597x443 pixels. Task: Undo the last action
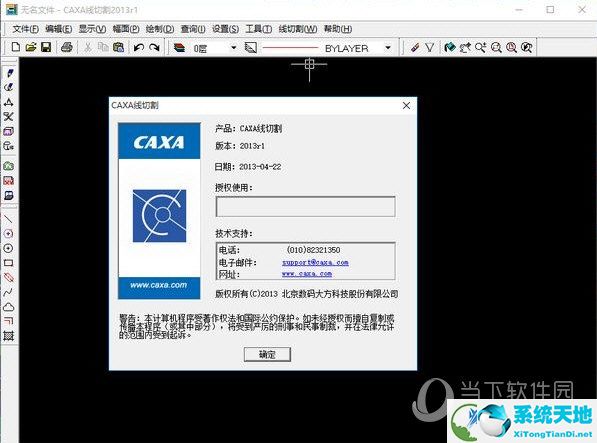tap(139, 47)
